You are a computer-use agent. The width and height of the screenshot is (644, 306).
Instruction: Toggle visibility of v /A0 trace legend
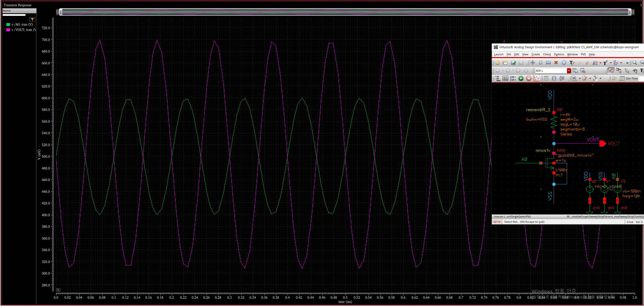coord(8,24)
